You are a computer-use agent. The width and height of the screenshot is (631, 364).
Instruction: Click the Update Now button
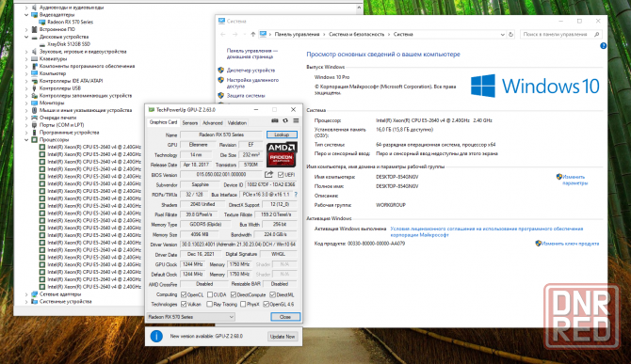pos(283,337)
